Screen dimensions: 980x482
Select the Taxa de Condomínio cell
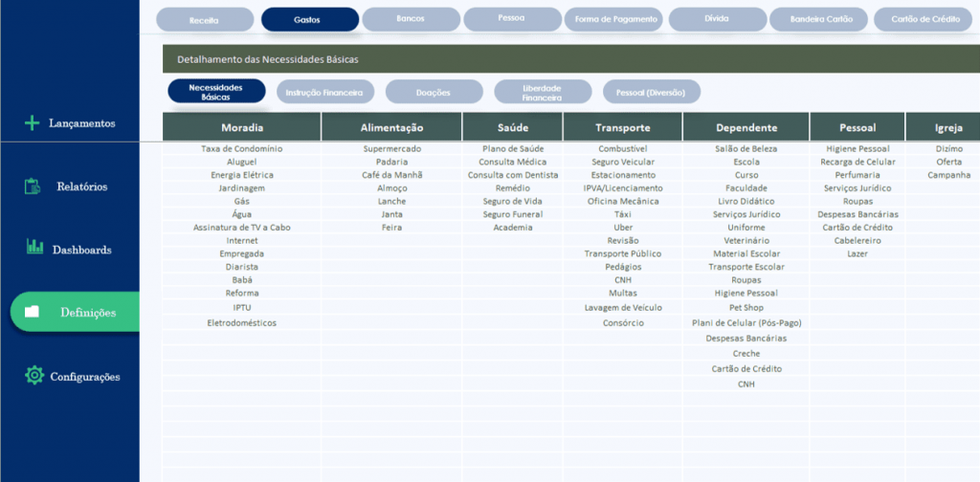242,148
